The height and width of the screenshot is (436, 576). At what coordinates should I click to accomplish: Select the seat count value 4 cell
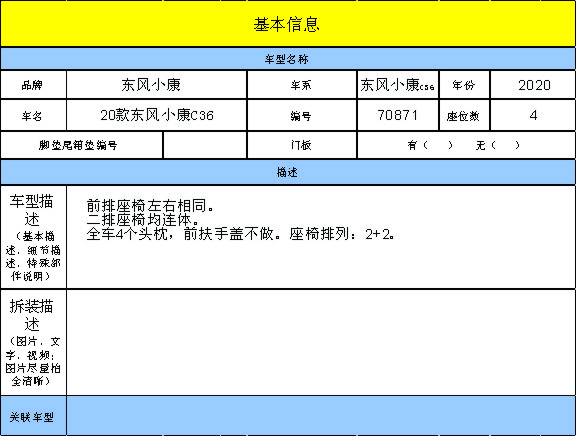click(533, 115)
